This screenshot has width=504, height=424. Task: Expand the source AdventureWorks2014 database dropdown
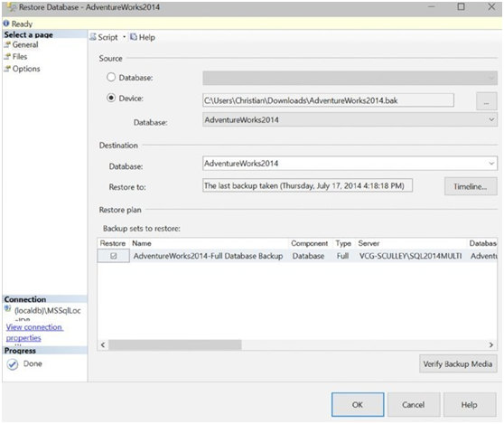point(491,119)
